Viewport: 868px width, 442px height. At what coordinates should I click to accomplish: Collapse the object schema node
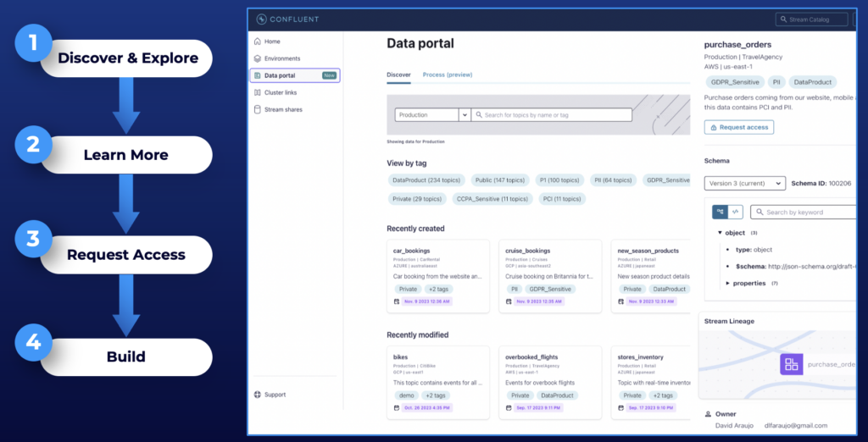[720, 233]
